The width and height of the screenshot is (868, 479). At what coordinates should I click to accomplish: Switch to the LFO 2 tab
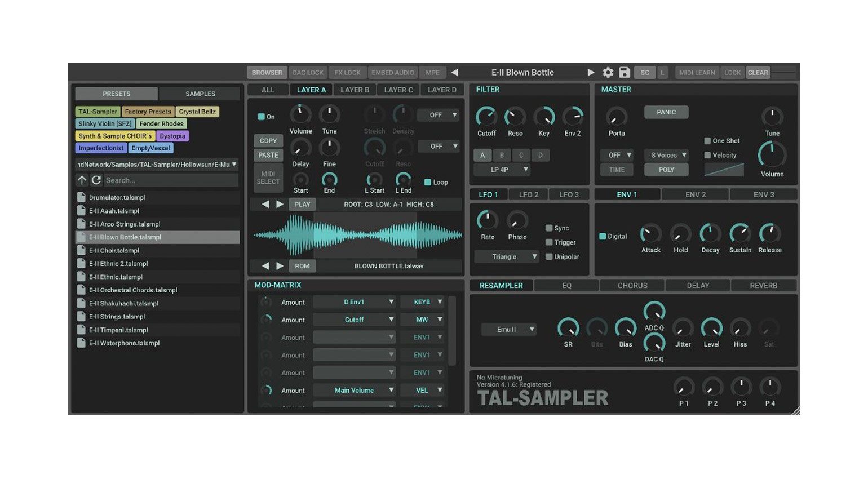click(529, 194)
